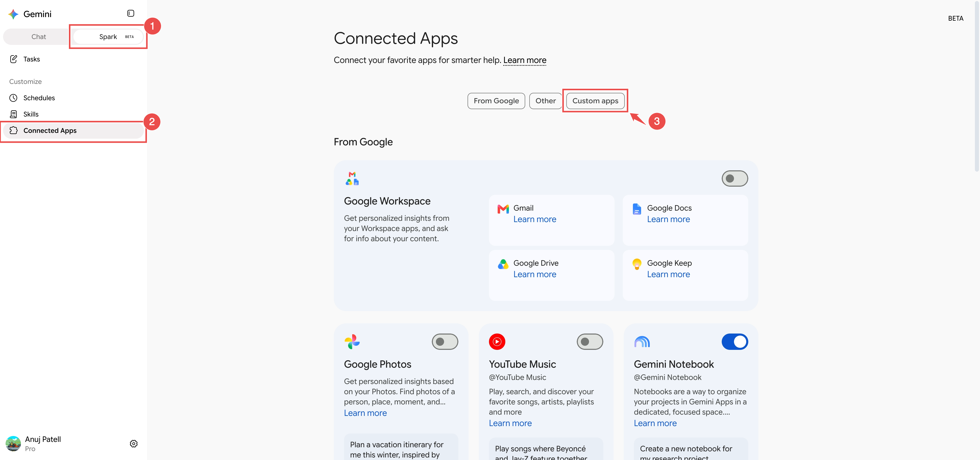Open Schedules in the sidebar
Viewport: 980px width, 460px height.
point(73,98)
